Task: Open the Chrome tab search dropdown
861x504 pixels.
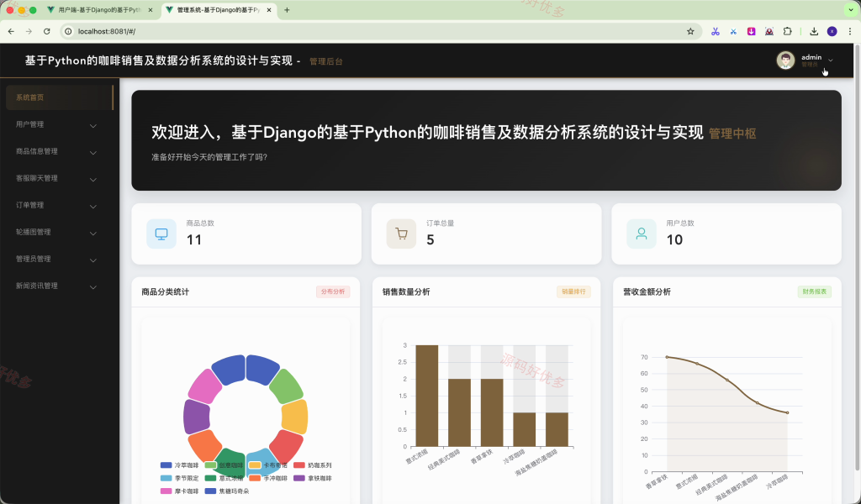Action: tap(851, 10)
